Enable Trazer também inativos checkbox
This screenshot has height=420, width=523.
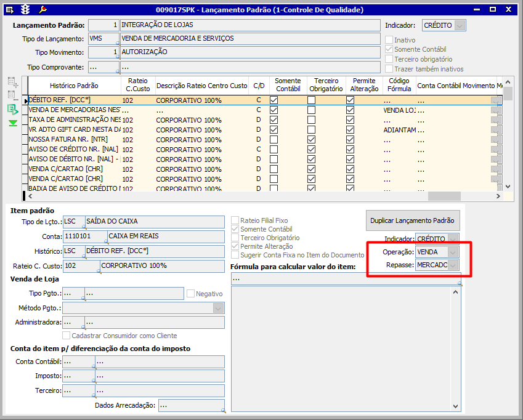pos(389,69)
